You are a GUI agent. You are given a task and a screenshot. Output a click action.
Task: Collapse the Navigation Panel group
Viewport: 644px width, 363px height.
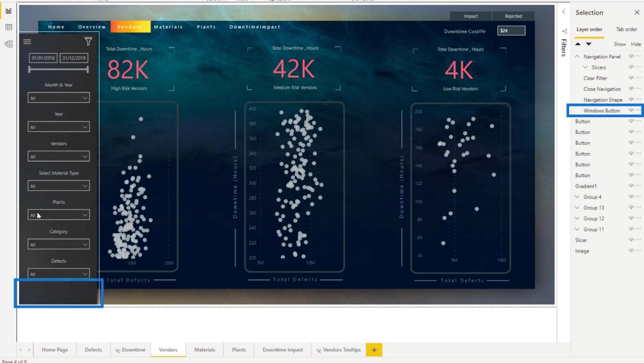[577, 57]
